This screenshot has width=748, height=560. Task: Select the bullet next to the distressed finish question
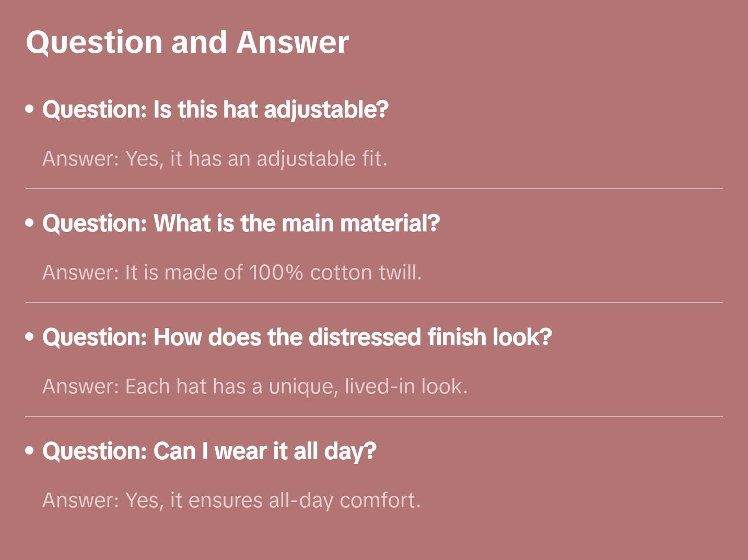point(30,337)
